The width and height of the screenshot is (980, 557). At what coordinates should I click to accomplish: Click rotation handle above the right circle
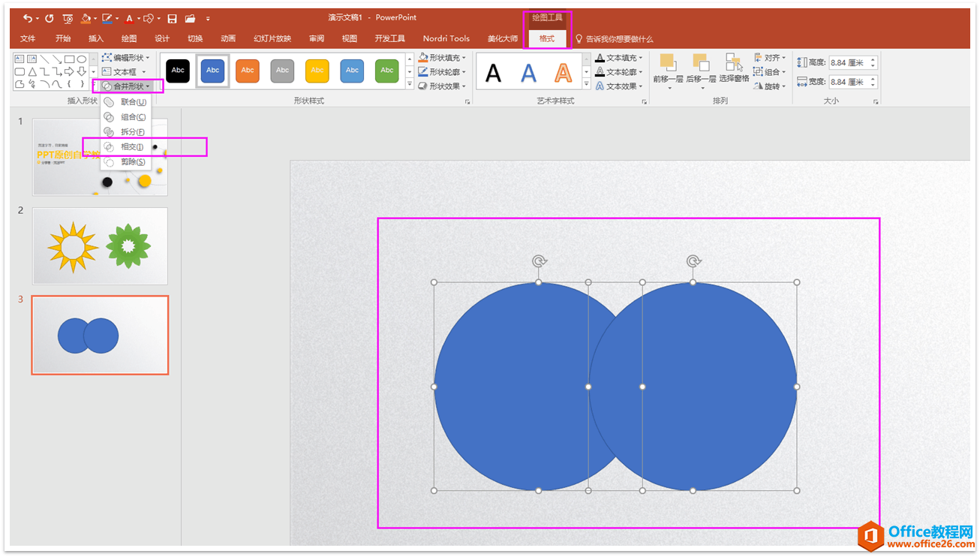pyautogui.click(x=693, y=261)
